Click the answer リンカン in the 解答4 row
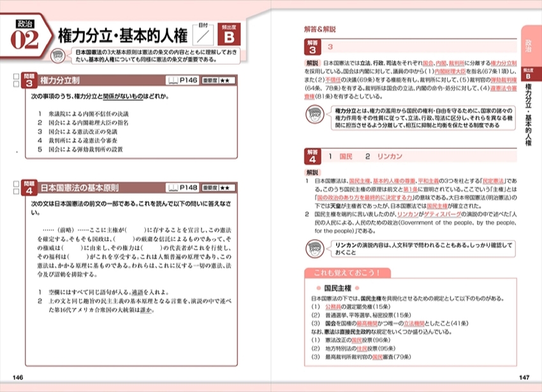The width and height of the screenshot is (542, 392). point(390,157)
